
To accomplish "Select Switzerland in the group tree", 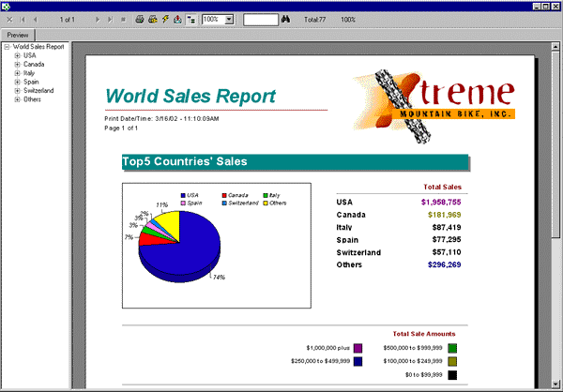I will (x=38, y=90).
